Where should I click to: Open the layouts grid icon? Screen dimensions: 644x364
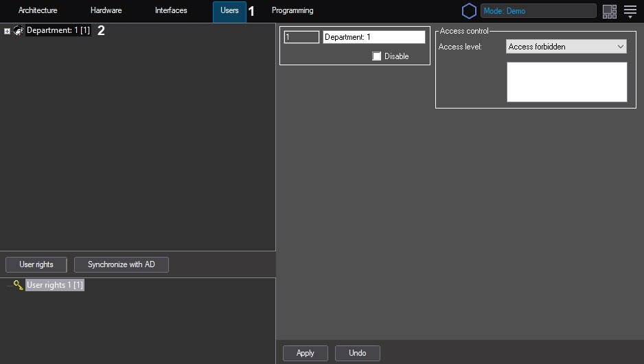click(610, 12)
